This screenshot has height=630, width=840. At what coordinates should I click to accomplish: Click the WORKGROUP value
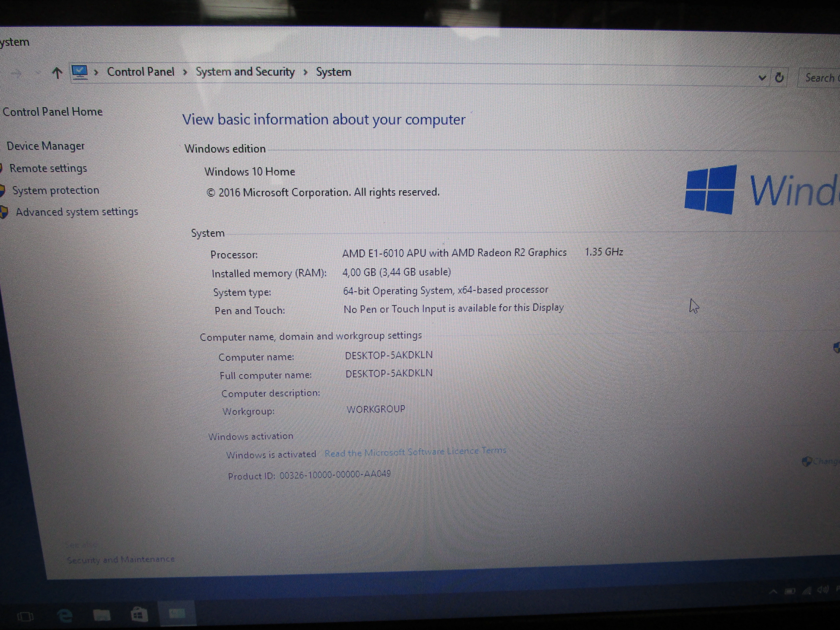376,409
